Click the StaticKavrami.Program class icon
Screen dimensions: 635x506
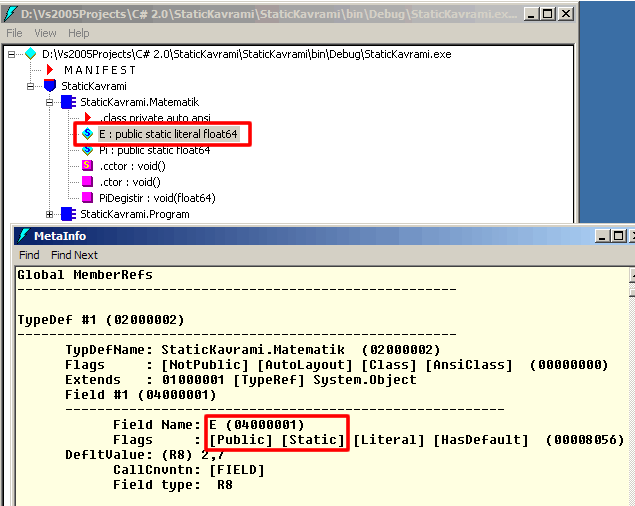[x=68, y=214]
